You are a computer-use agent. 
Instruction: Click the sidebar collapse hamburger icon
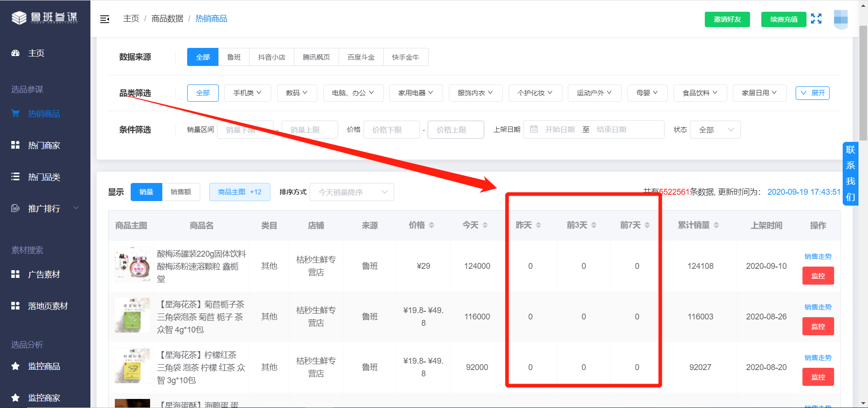click(104, 19)
